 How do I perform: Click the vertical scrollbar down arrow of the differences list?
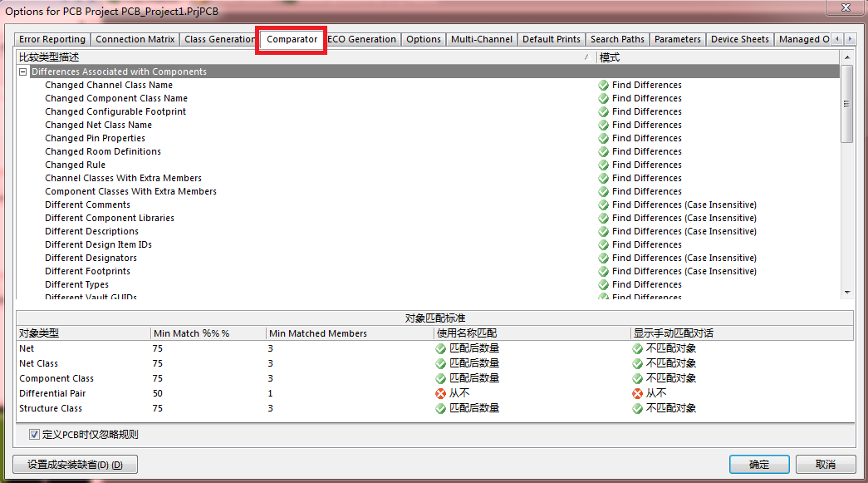[847, 293]
